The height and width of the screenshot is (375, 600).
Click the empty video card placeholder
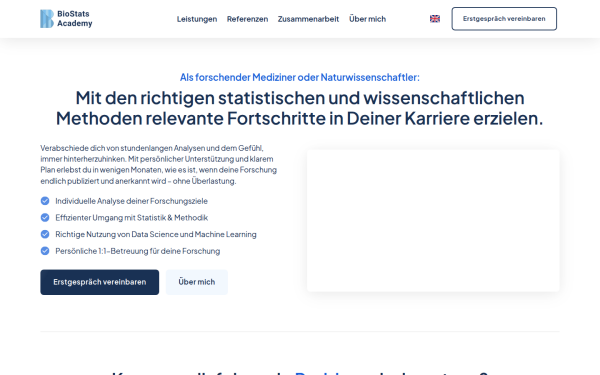[433, 220]
